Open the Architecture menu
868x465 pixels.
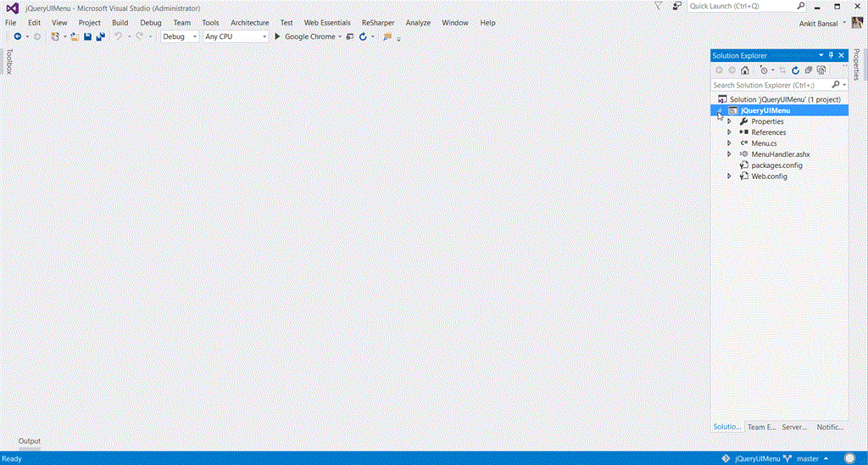(x=250, y=23)
